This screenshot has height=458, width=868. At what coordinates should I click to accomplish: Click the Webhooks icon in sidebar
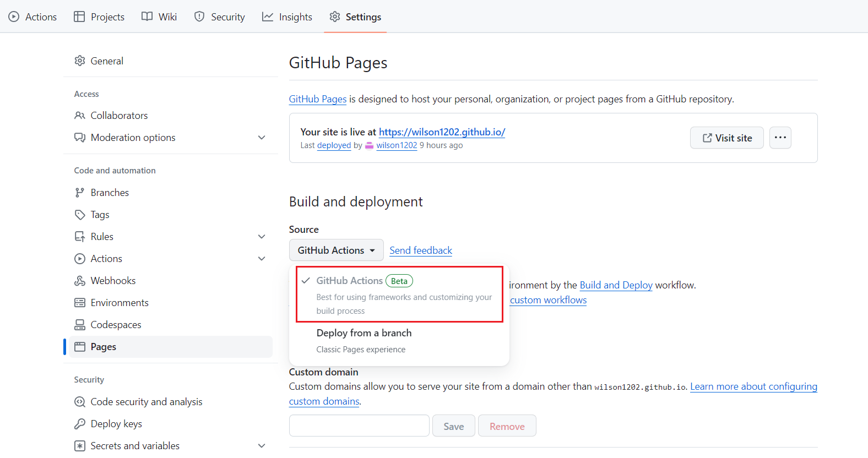point(80,281)
